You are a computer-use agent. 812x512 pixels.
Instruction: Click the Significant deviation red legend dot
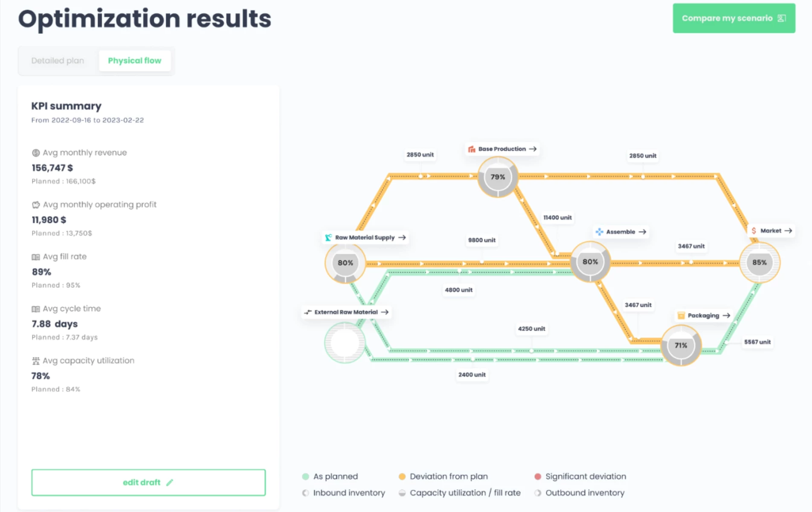click(538, 477)
